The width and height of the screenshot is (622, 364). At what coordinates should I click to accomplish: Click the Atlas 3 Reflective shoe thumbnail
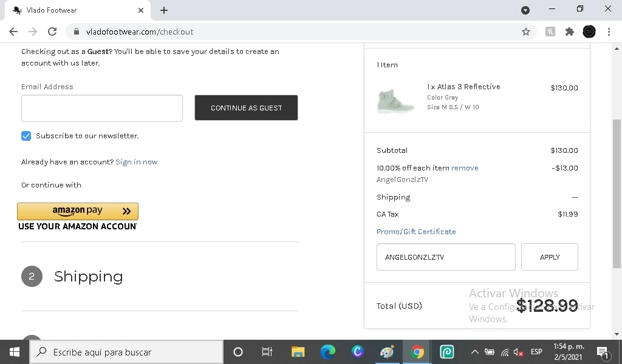point(395,101)
